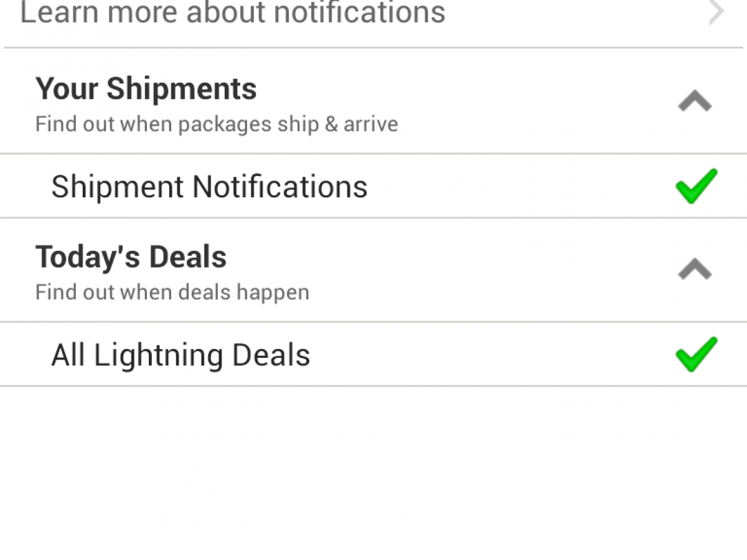Screen dimensions: 747x560
Task: Toggle the Shipment Notifications setting
Action: (696, 186)
